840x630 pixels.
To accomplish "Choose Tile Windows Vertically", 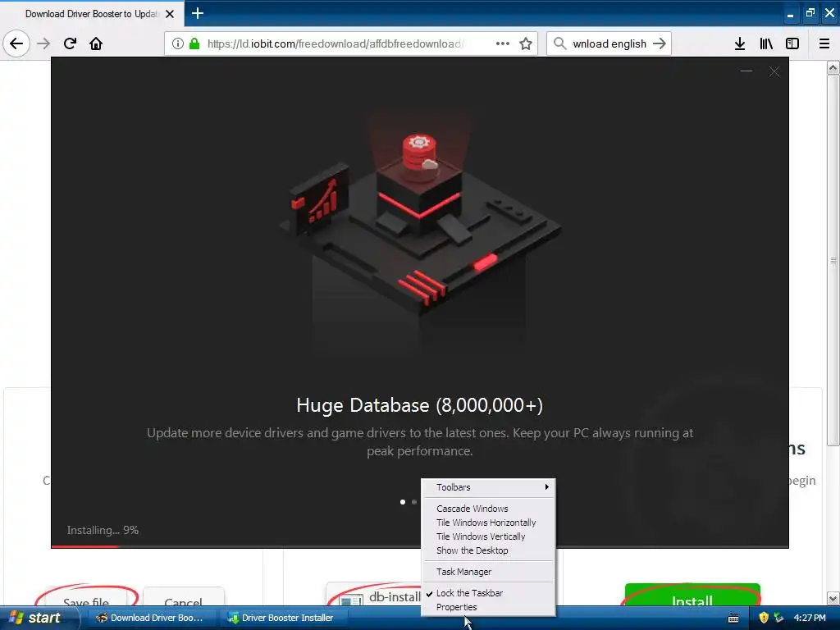I will 481,536.
